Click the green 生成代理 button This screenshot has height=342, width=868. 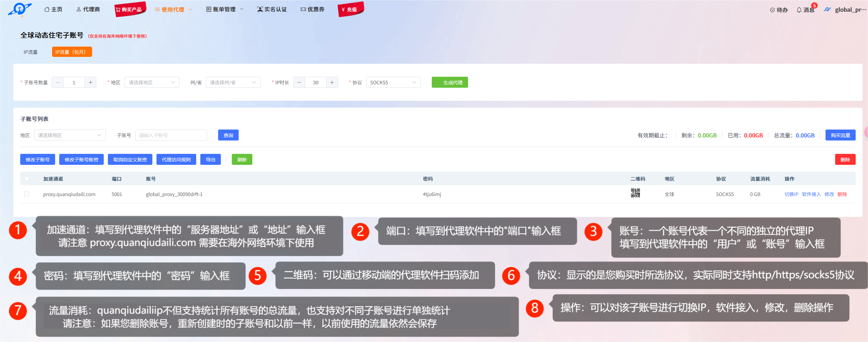click(x=450, y=83)
